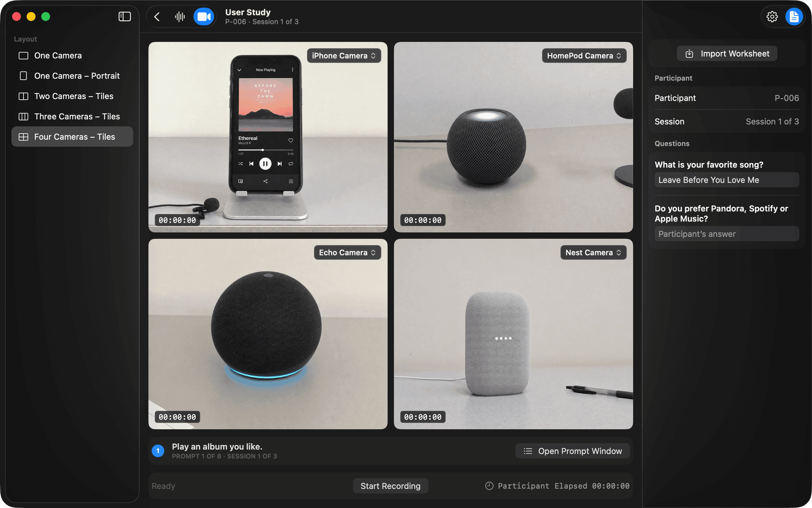
Task: Choose Two Cameras – Tiles layout
Action: click(x=72, y=96)
